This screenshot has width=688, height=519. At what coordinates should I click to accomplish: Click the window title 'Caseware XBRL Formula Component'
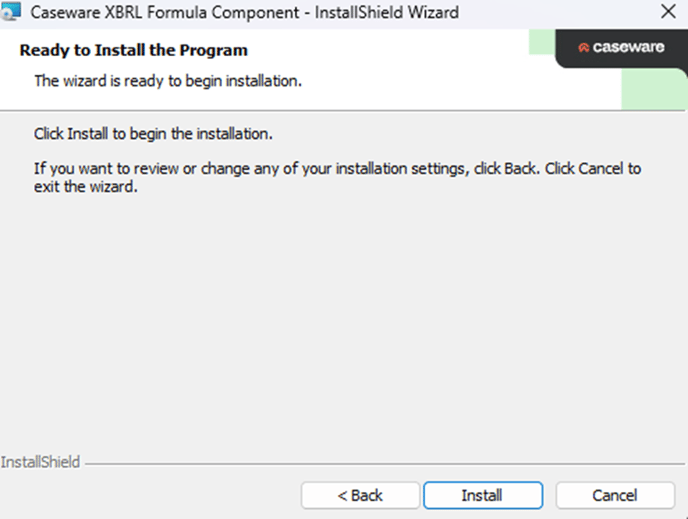tap(165, 12)
